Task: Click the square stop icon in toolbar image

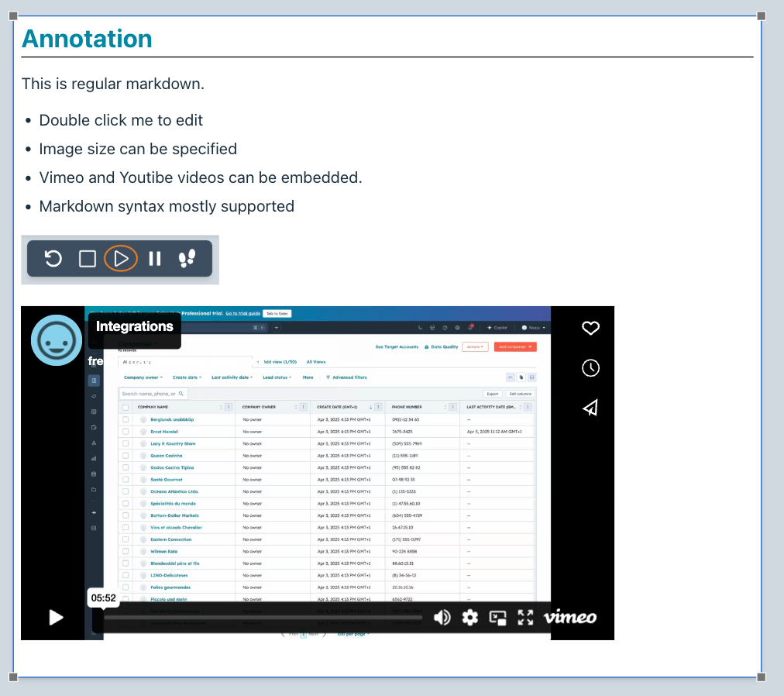Action: (88, 258)
